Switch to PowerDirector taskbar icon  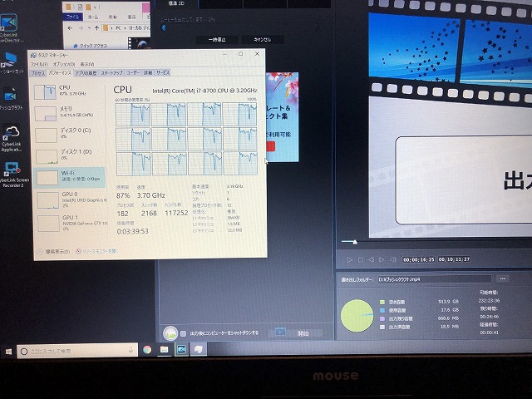[181, 349]
